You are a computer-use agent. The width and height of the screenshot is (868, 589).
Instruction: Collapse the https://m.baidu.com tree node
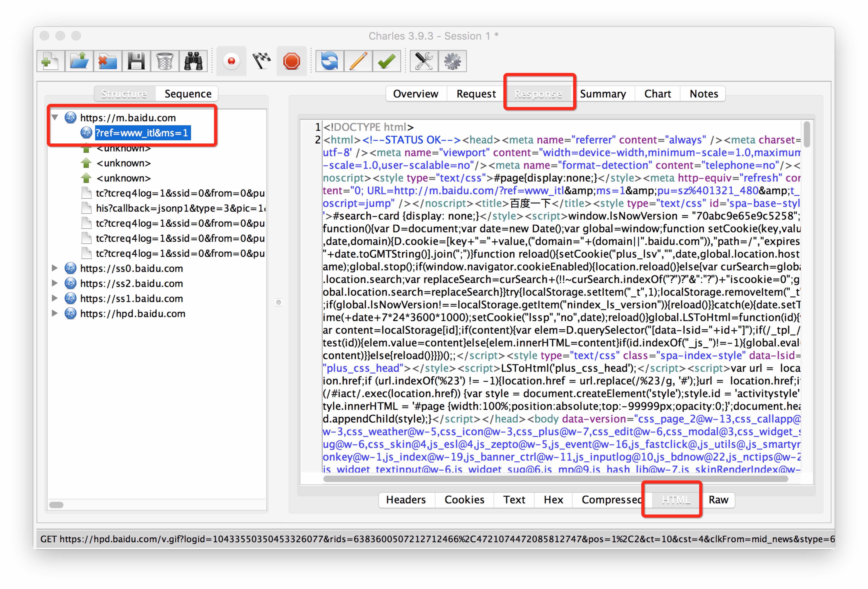[x=55, y=118]
